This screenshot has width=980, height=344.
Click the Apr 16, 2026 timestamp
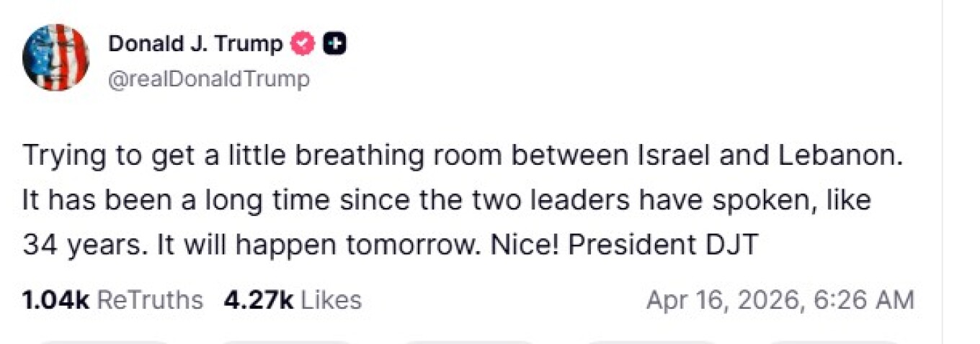[724, 299]
